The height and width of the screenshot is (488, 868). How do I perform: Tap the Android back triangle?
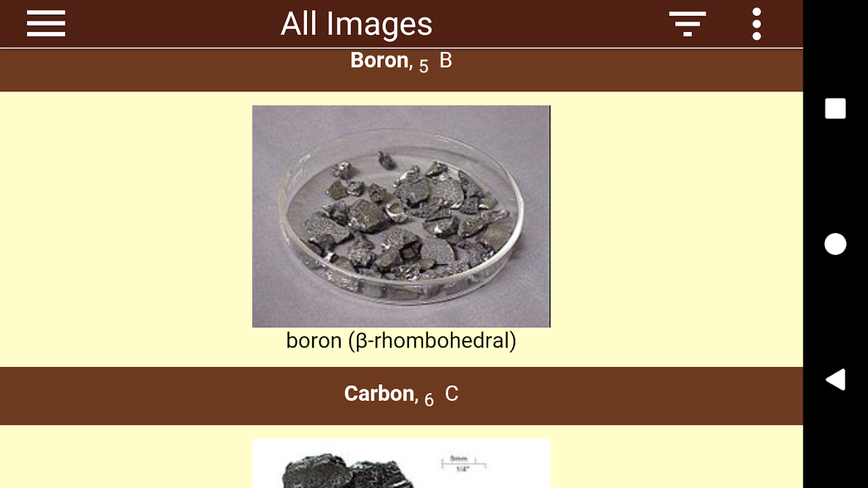[x=835, y=379]
